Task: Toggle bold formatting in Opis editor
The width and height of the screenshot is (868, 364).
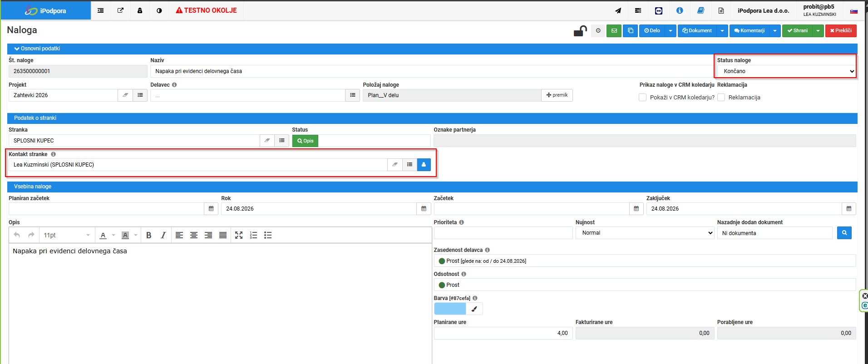Action: pos(148,235)
